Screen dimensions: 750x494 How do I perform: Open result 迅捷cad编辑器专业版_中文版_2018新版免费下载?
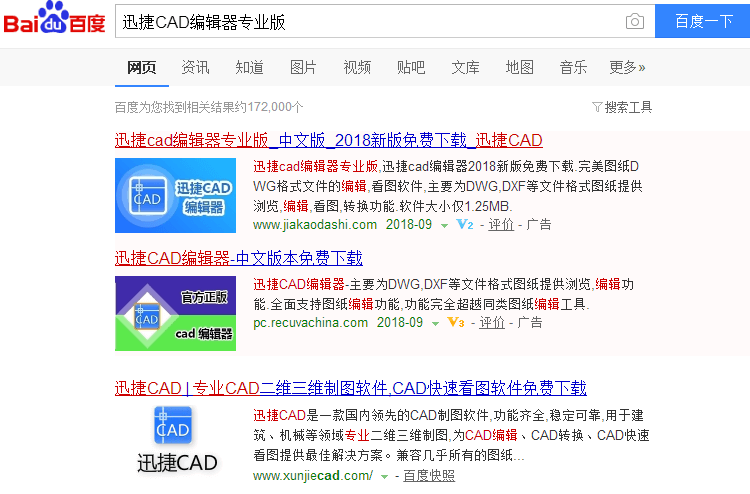point(329,141)
